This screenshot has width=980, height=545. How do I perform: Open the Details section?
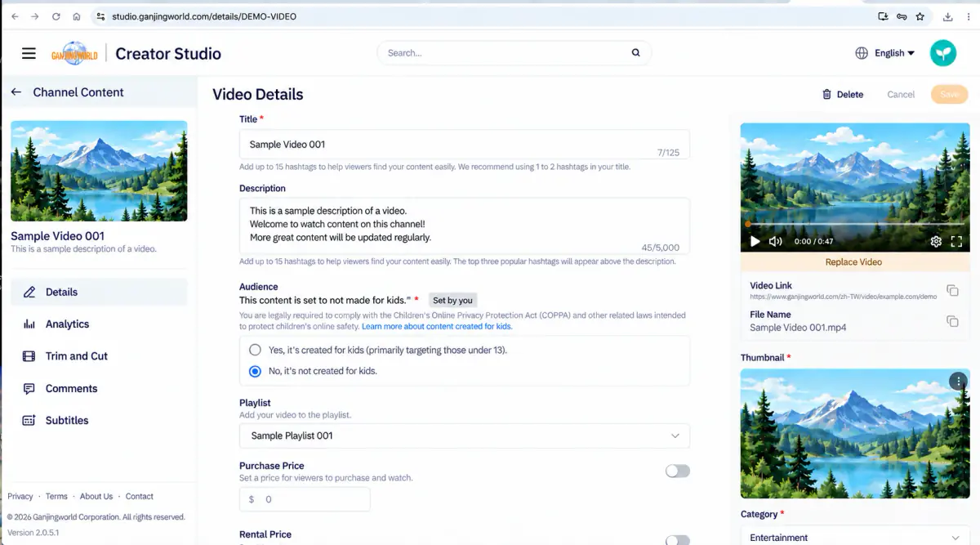[99, 292]
